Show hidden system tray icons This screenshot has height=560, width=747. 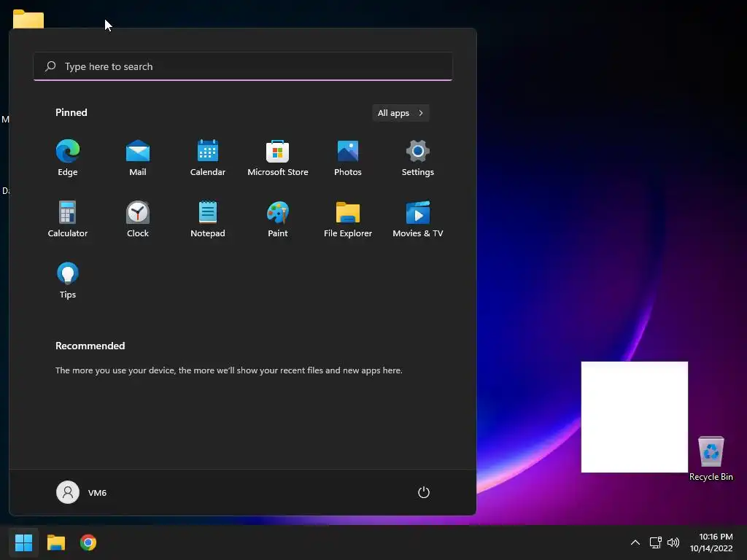[x=635, y=542]
